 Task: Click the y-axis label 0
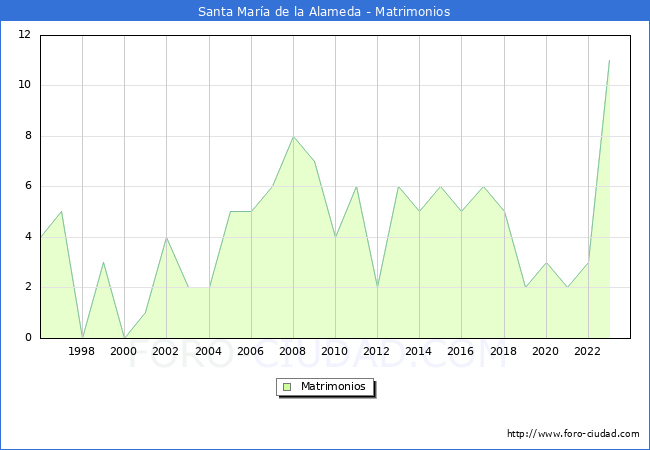pos(28,338)
